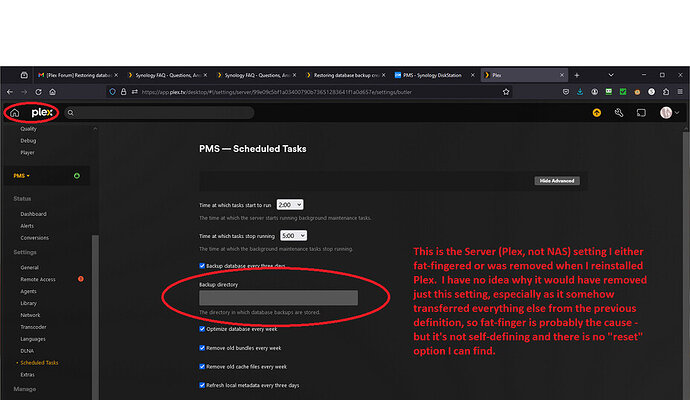Open the Firefox hamburger application menu

(680, 92)
